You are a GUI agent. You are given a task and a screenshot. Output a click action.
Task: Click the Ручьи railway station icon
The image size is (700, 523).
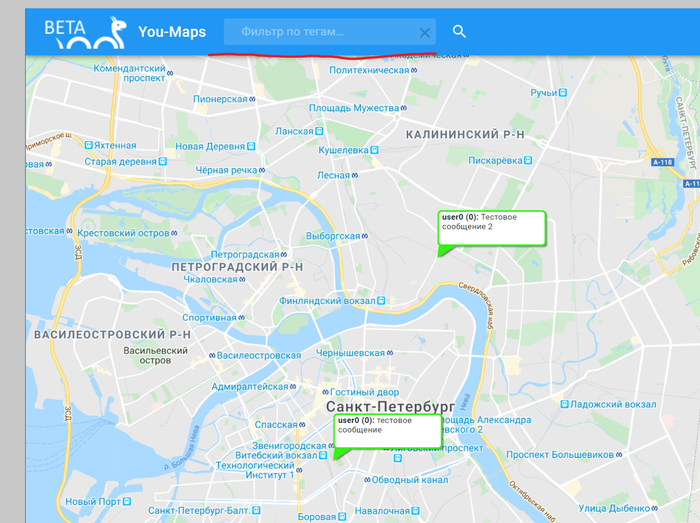pos(563,93)
